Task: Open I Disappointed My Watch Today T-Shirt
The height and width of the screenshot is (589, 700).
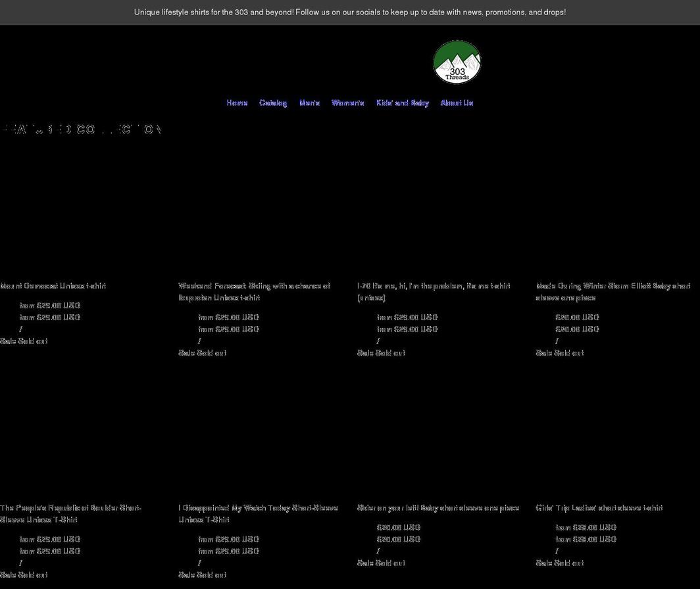Action: pos(259,513)
